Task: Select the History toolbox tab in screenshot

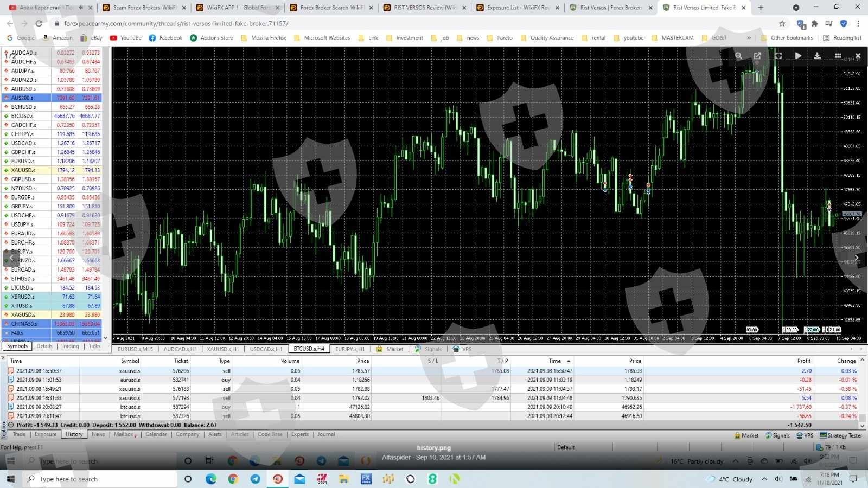Action: [x=74, y=434]
